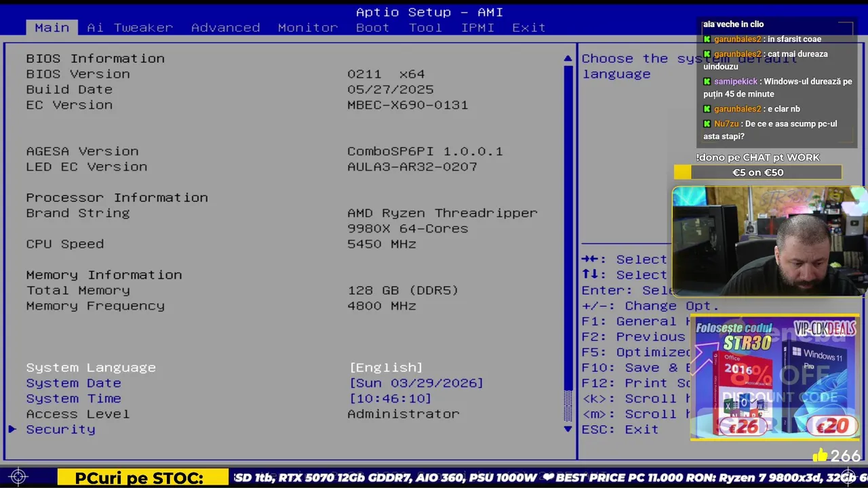The width and height of the screenshot is (868, 488).
Task: Click the 'Folosește codul STR30' promo text
Action: click(735, 336)
